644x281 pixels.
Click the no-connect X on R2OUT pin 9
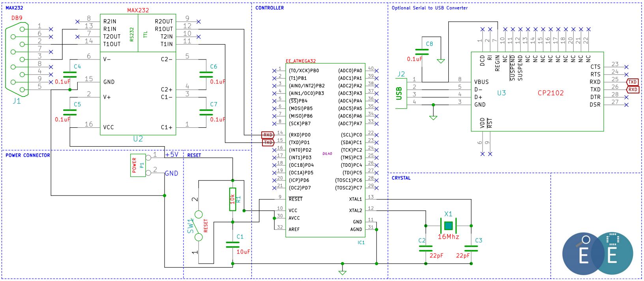tap(198, 22)
